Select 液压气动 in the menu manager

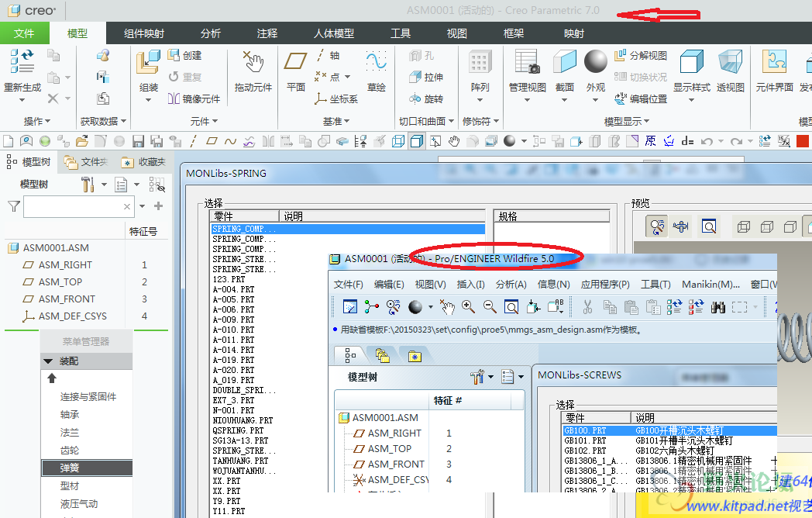point(79,503)
